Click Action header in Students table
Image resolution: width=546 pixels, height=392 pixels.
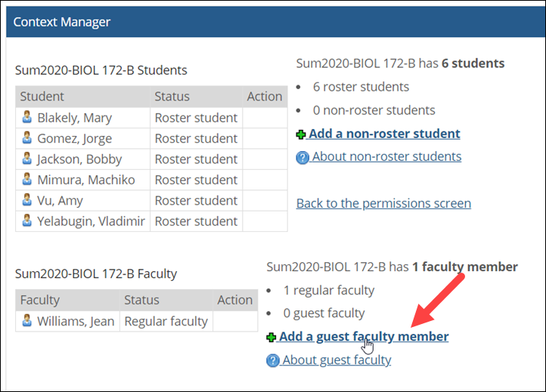point(265,97)
